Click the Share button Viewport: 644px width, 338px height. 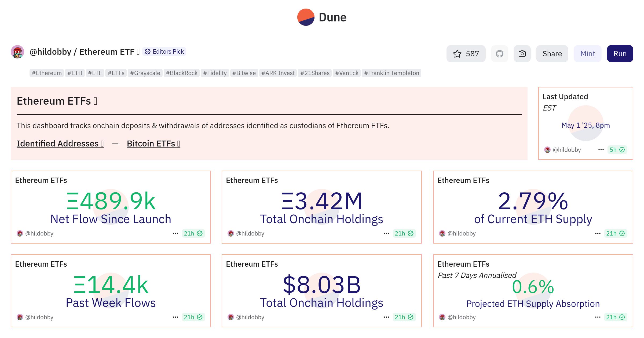tap(552, 54)
